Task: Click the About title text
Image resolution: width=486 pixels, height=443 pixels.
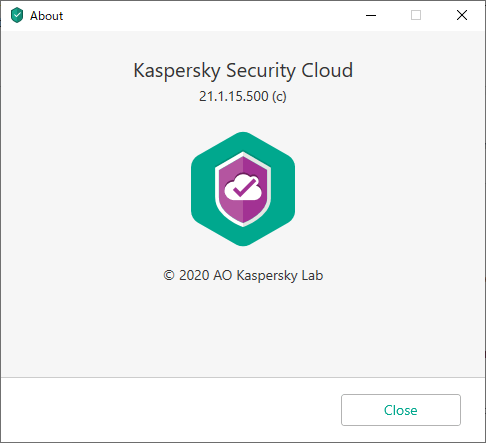Action: [x=46, y=16]
